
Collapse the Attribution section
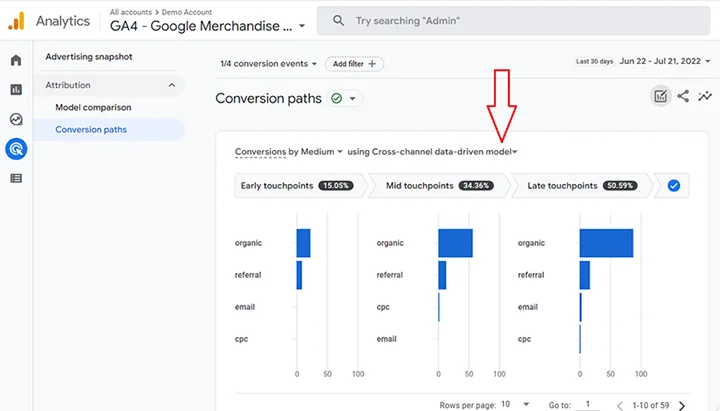point(172,85)
